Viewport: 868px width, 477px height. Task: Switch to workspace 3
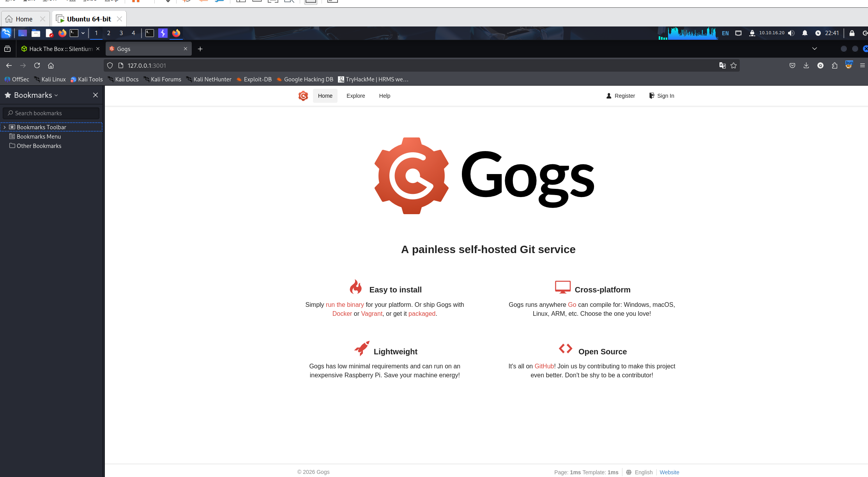click(121, 33)
